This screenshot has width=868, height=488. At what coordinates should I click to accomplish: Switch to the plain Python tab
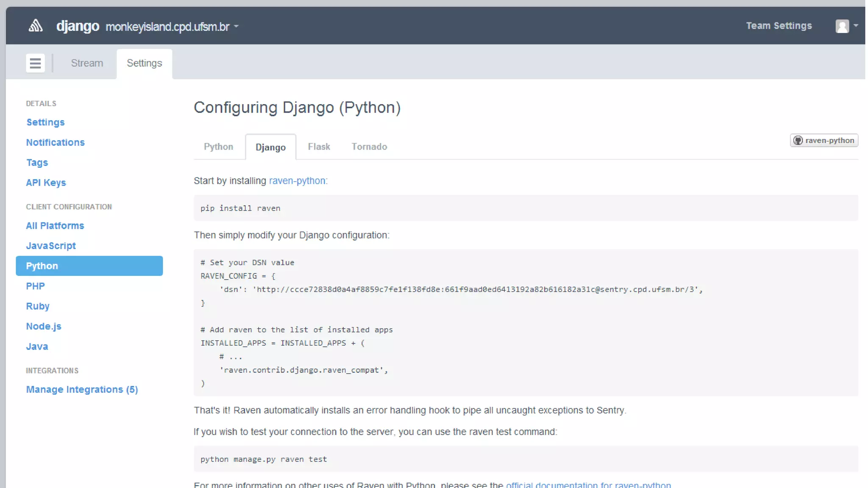pos(218,147)
